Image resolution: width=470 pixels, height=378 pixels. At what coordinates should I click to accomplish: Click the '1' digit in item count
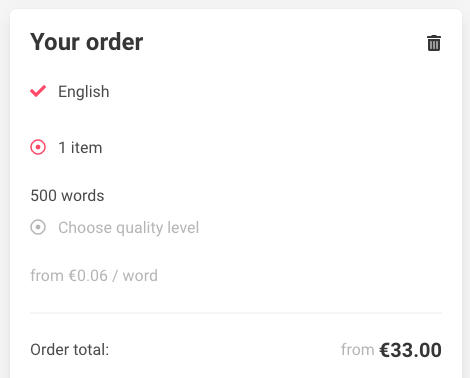[x=62, y=148]
